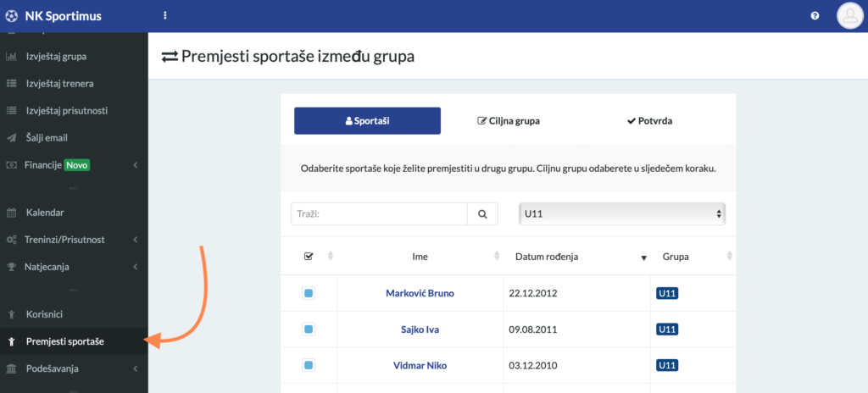Click the three-dot menu in top bar
Screen dimensions: 868x393
(x=164, y=15)
